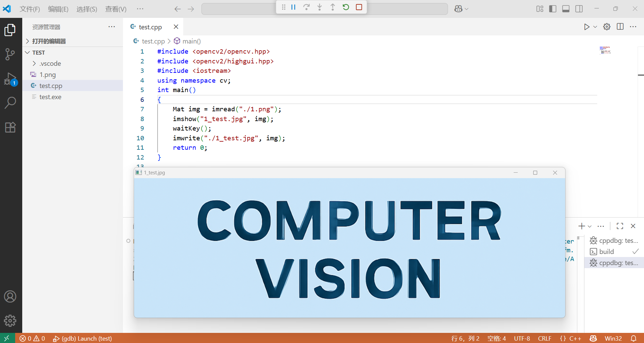Select the test.cpp editor tab
The width and height of the screenshot is (644, 343).
pos(150,27)
